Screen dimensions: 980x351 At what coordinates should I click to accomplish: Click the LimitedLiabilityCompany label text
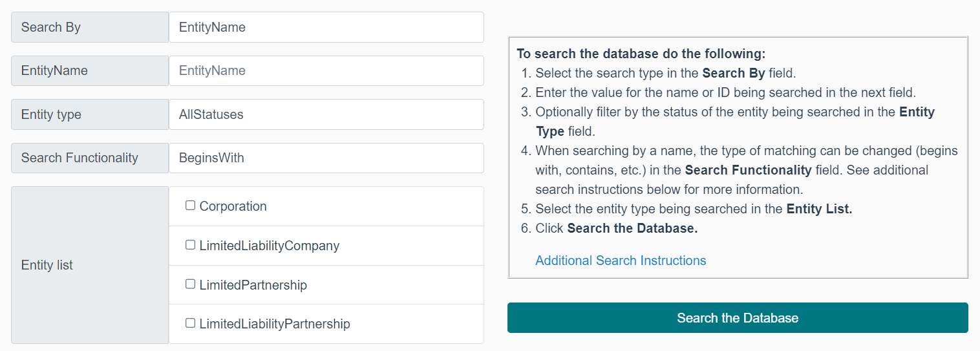point(269,246)
